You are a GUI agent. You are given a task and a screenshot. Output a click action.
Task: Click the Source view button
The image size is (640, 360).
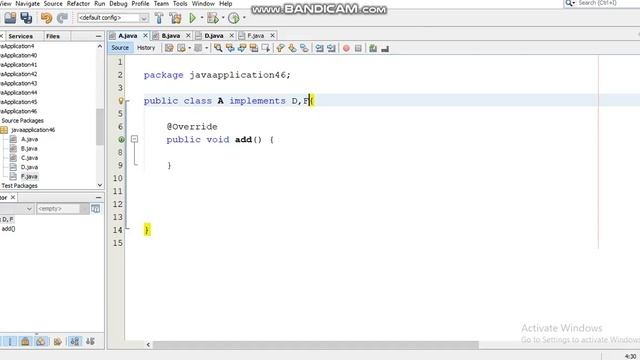[x=120, y=48]
